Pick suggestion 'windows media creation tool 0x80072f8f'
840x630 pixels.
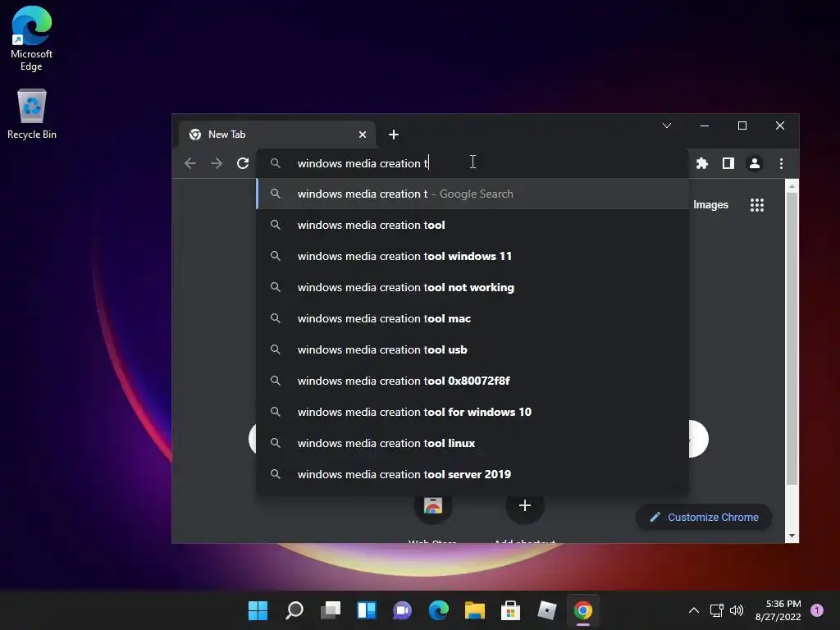(x=472, y=381)
